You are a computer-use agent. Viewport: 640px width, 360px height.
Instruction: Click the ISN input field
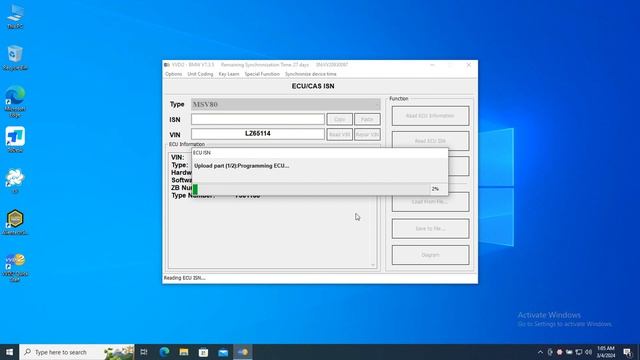tap(258, 119)
